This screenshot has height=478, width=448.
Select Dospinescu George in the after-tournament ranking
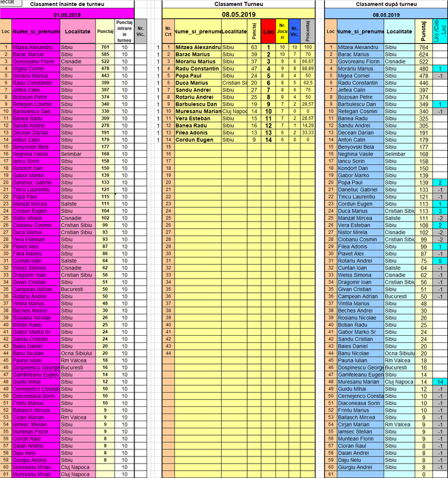(360, 367)
